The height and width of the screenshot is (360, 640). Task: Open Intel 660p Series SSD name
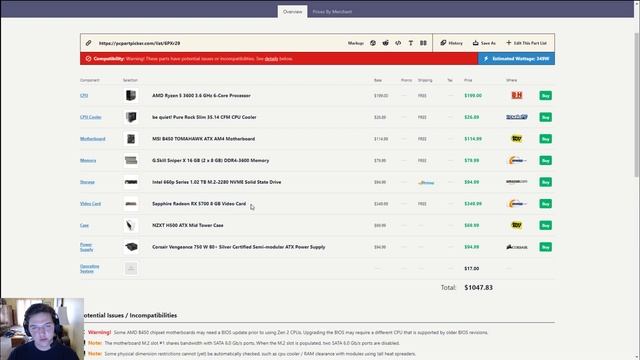click(217, 182)
